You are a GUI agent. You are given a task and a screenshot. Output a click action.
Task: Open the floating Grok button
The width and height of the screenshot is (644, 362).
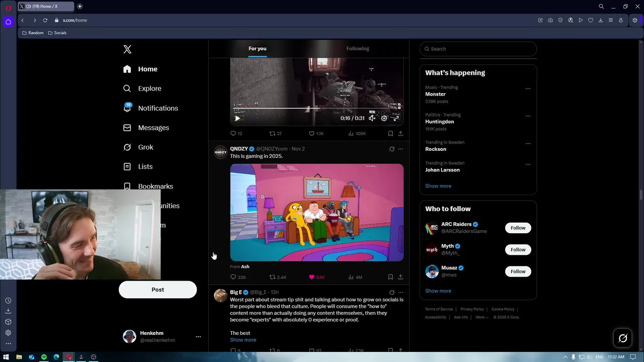pos(623,338)
